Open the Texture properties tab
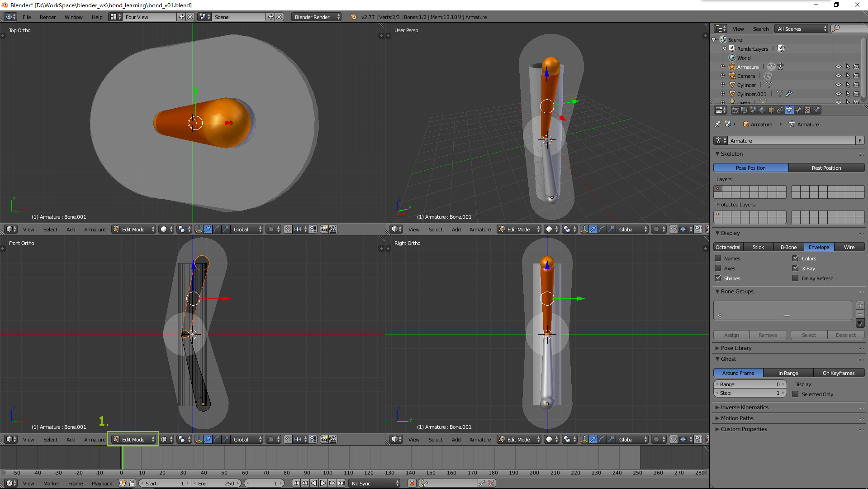868x489 pixels. (x=807, y=110)
